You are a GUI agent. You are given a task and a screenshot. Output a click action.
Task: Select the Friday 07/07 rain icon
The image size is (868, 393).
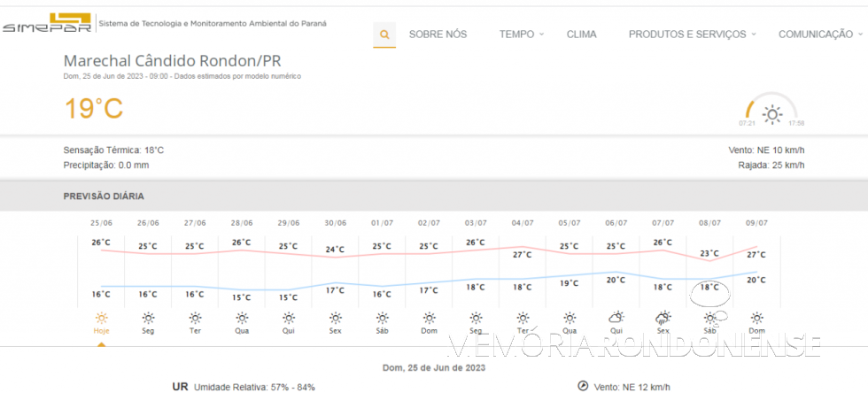pos(663,318)
